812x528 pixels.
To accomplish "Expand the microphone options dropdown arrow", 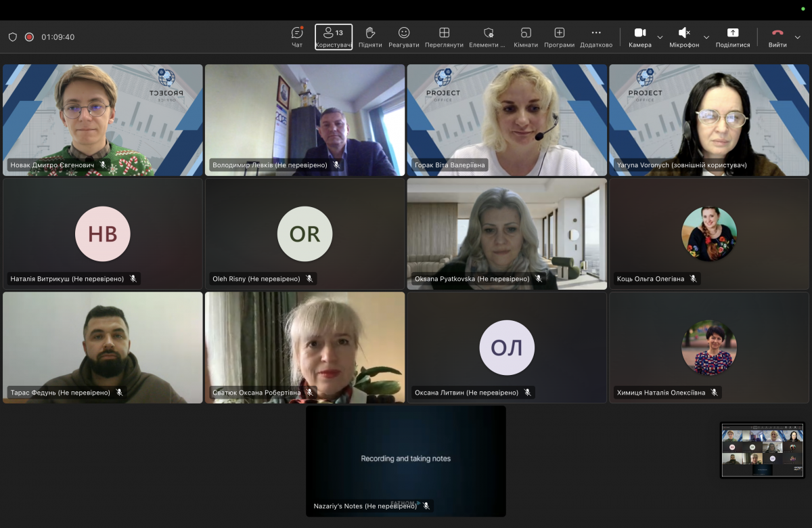I will coord(706,37).
